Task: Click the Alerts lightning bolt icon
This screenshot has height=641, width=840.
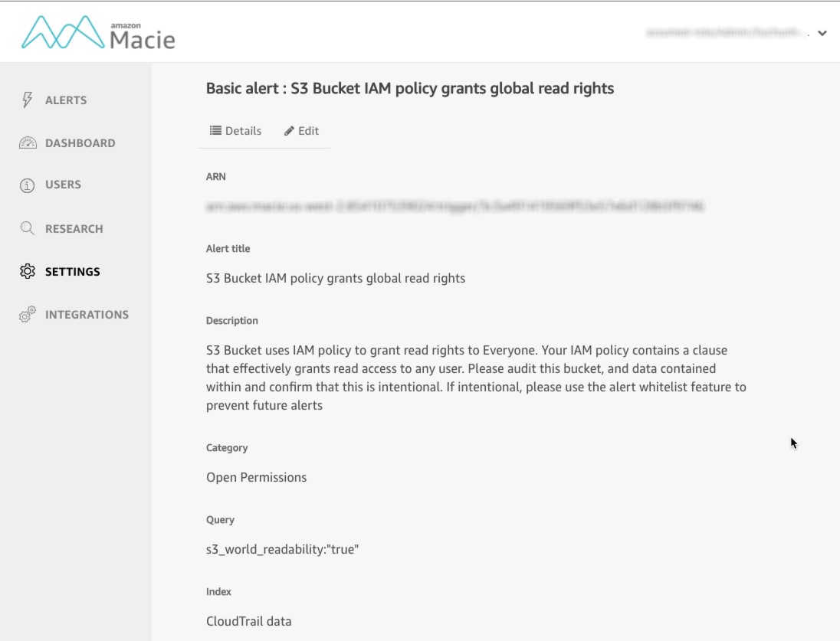Action: pyautogui.click(x=27, y=100)
